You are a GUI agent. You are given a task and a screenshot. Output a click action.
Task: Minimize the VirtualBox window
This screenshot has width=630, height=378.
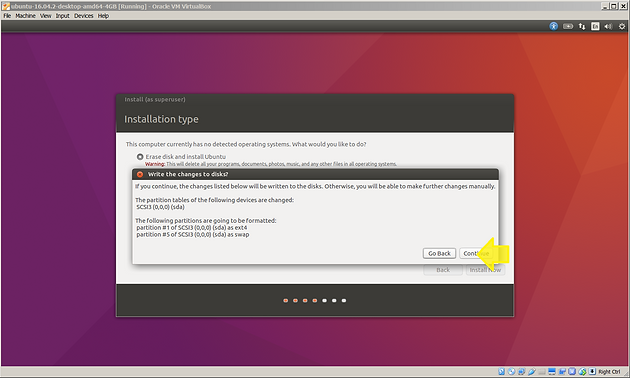click(x=605, y=6)
